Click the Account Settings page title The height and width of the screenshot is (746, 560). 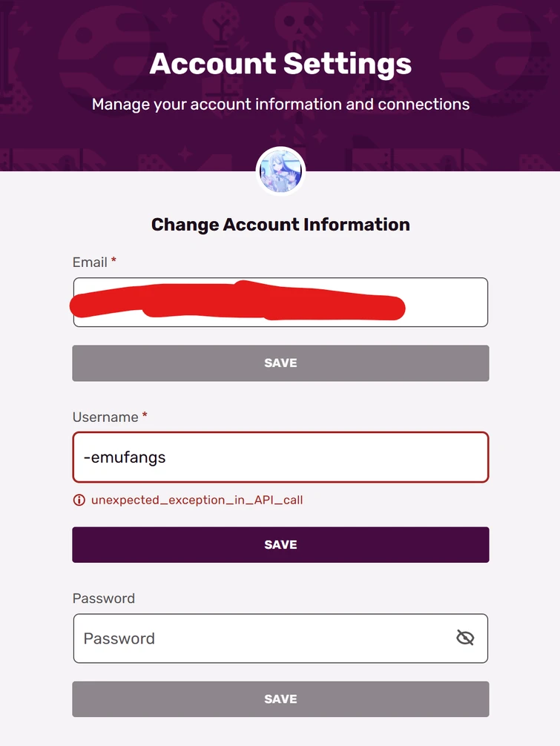pyautogui.click(x=280, y=64)
